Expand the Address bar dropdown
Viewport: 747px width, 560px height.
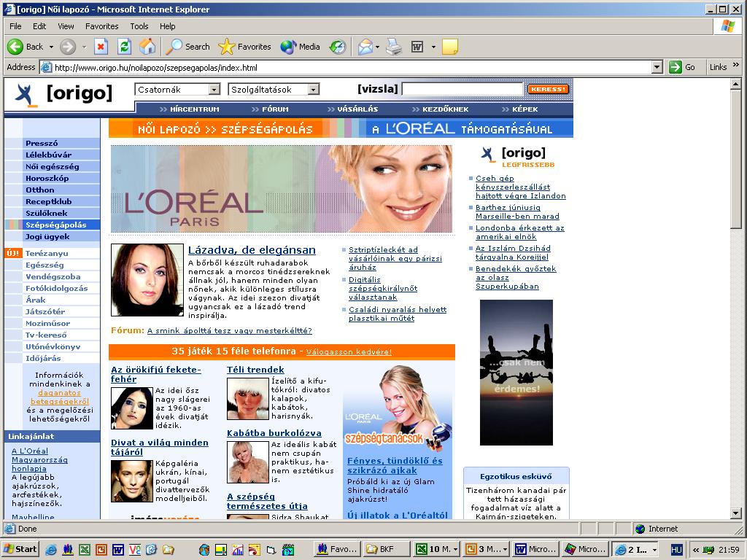click(657, 67)
